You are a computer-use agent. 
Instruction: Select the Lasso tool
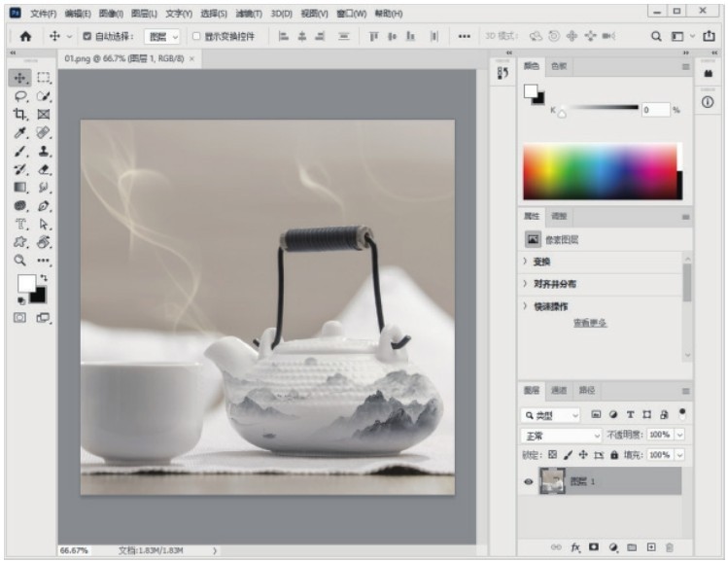tap(19, 96)
